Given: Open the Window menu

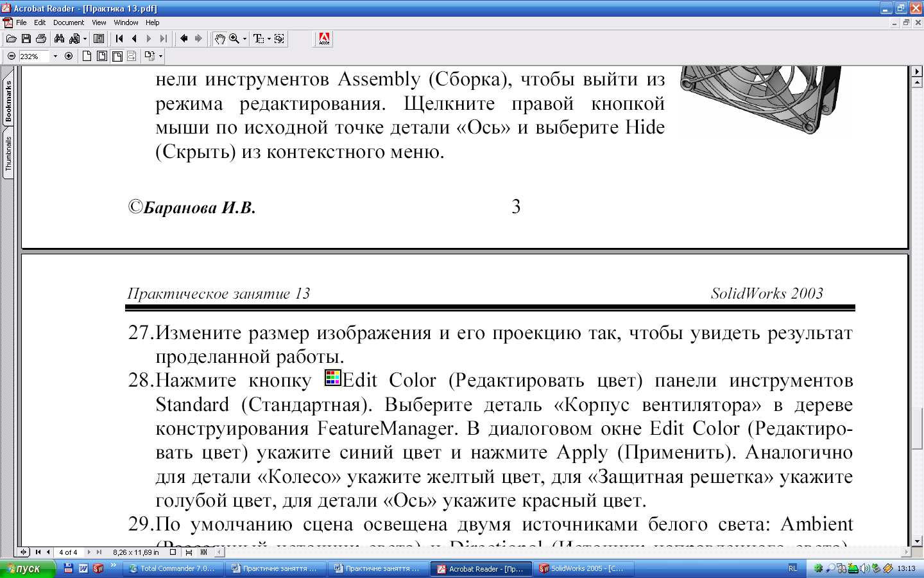Looking at the screenshot, I should pos(126,22).
